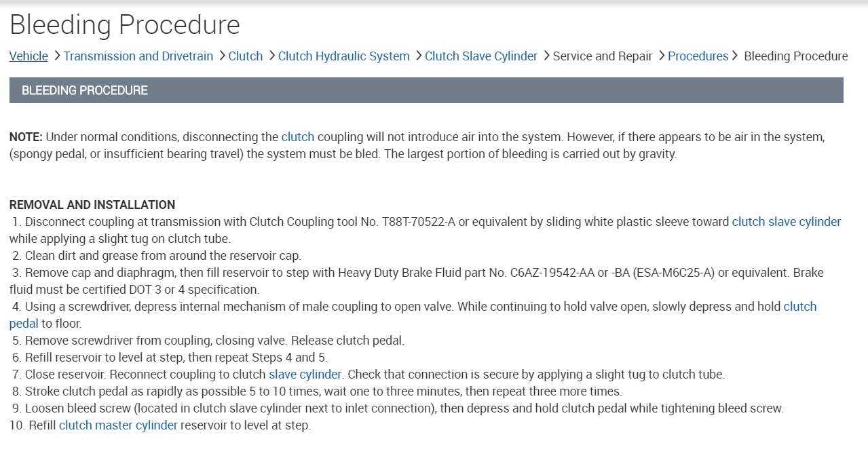Click the final Bleeding Procedure breadcrumb item
The height and width of the screenshot is (460, 868).
coord(796,56)
